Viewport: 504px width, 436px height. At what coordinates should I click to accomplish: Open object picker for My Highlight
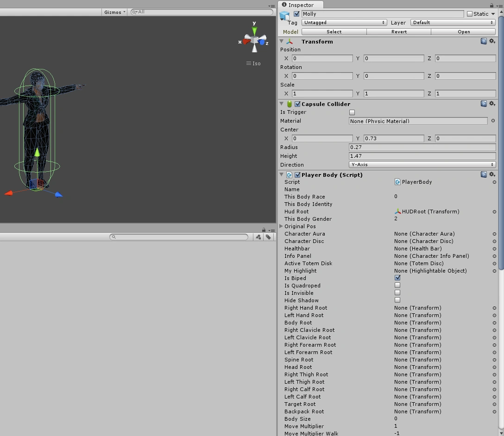tap(494, 271)
